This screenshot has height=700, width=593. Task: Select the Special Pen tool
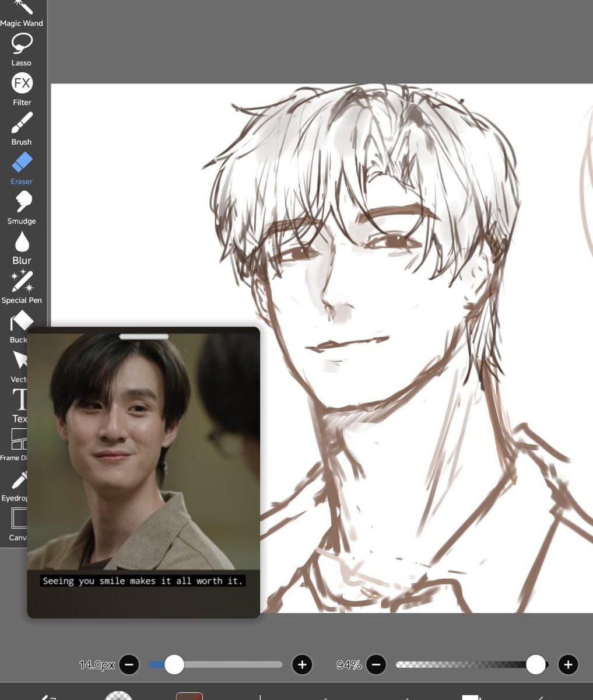coord(22,287)
